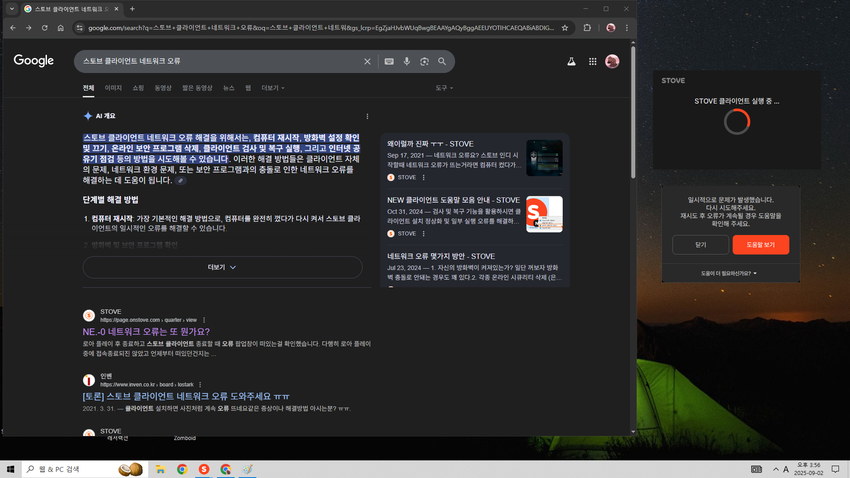Open a new Chrome tab
Image resolution: width=850 pixels, height=478 pixels.
(x=132, y=9)
